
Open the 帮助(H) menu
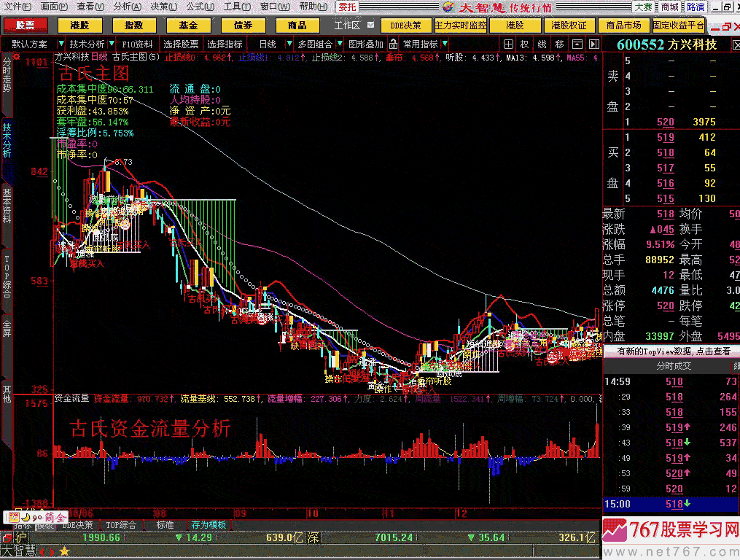(313, 7)
